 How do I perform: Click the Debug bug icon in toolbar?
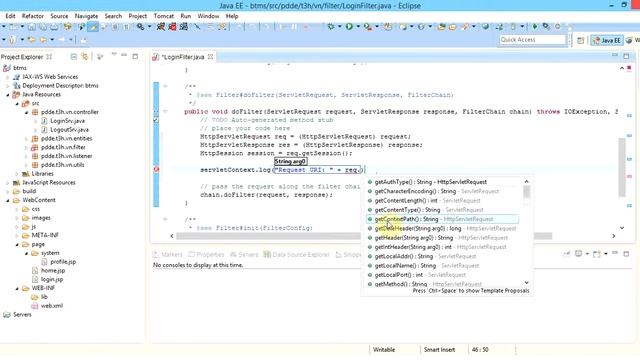[331, 27]
